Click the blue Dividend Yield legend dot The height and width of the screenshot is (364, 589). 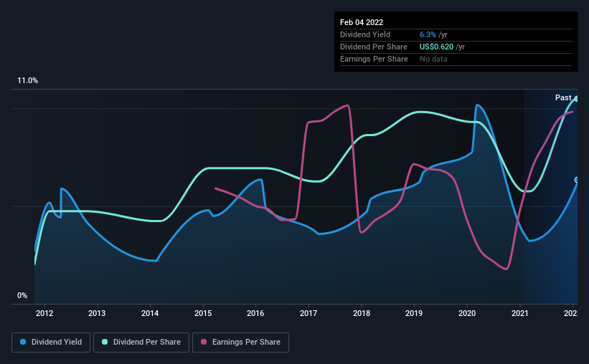pyautogui.click(x=23, y=342)
